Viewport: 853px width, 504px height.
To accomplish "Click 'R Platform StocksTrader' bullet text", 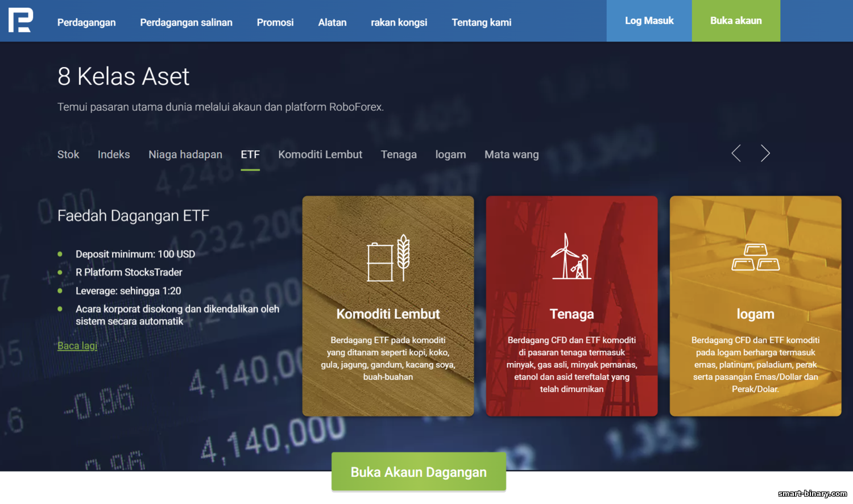I will [129, 272].
